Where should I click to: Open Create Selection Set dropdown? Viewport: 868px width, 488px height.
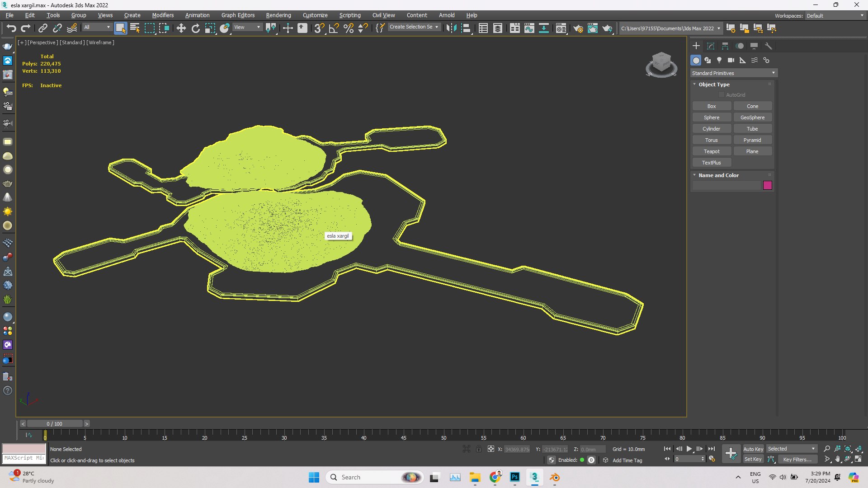pos(414,27)
